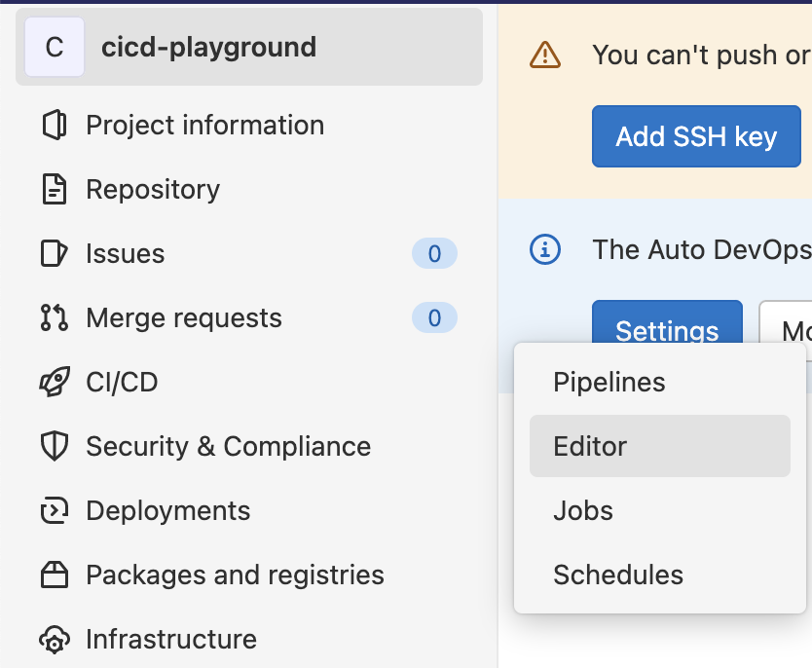Viewport: 812px width, 668px height.
Task: Click the Security & Compliance shield icon
Action: pos(54,447)
